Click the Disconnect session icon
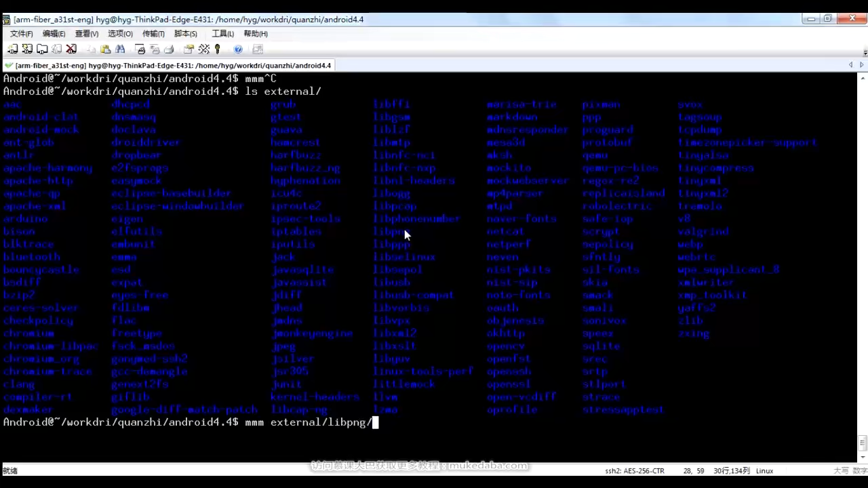 pos(71,49)
